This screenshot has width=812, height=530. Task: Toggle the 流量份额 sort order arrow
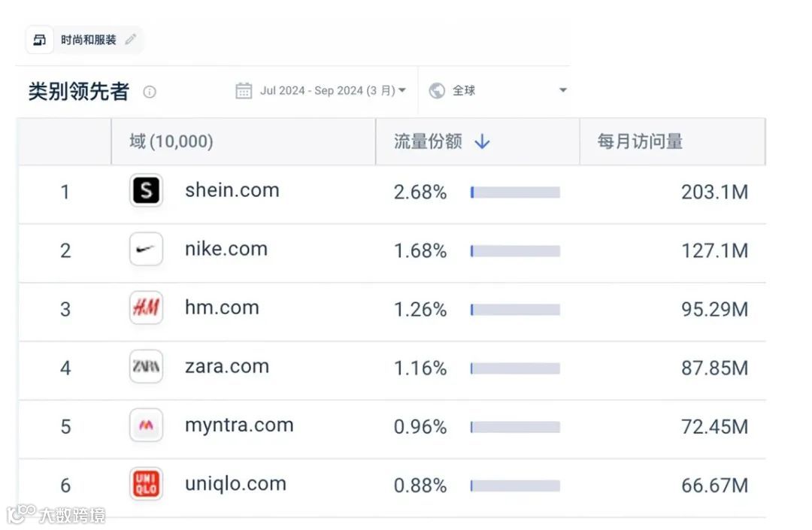click(x=483, y=141)
